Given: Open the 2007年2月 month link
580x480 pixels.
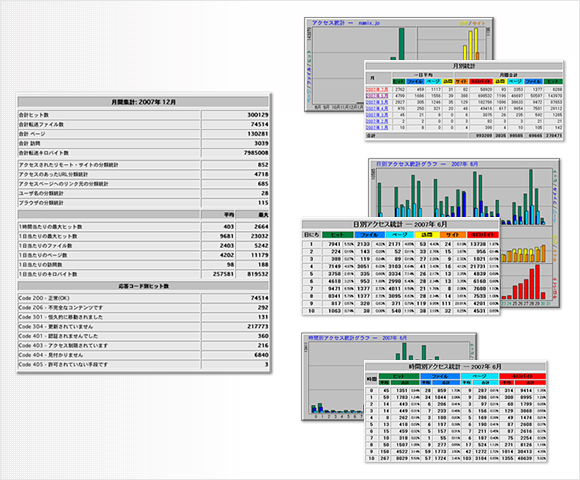Looking at the screenshot, I should pyautogui.click(x=377, y=121).
